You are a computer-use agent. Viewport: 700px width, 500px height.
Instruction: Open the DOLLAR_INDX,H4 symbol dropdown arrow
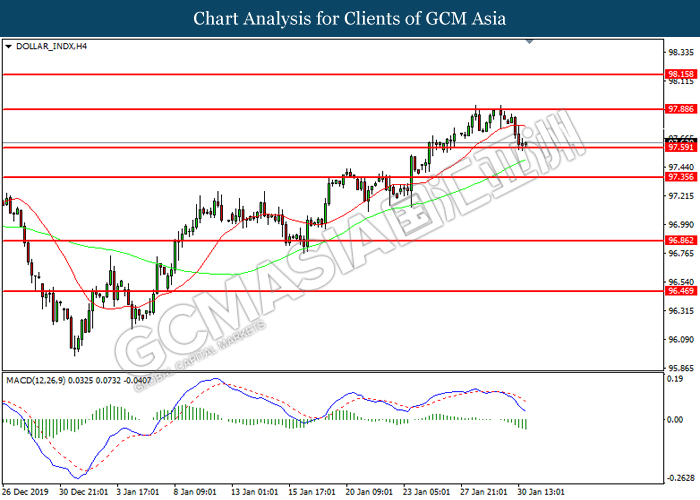point(8,46)
